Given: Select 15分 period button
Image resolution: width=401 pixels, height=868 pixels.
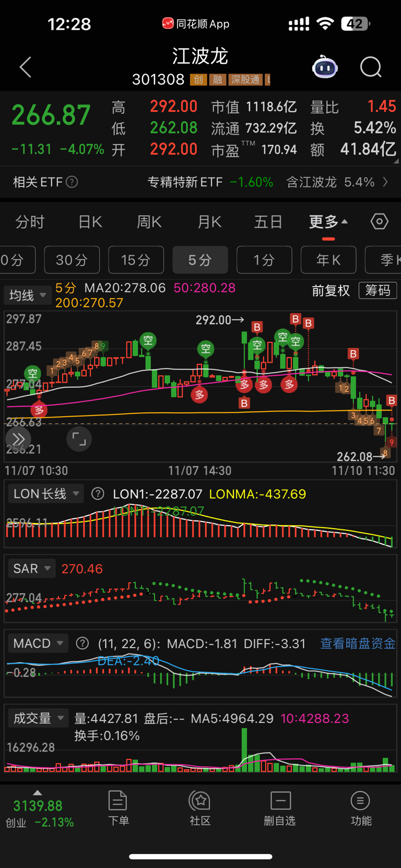Looking at the screenshot, I should (x=136, y=260).
